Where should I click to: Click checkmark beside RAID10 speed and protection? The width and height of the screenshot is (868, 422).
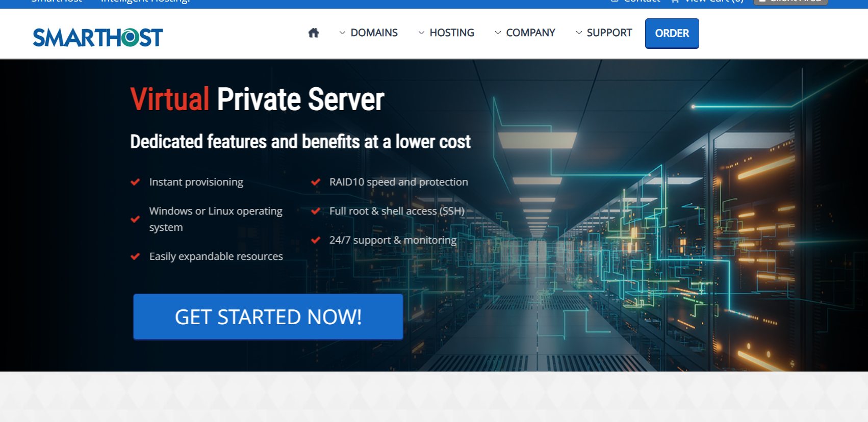[x=316, y=182]
